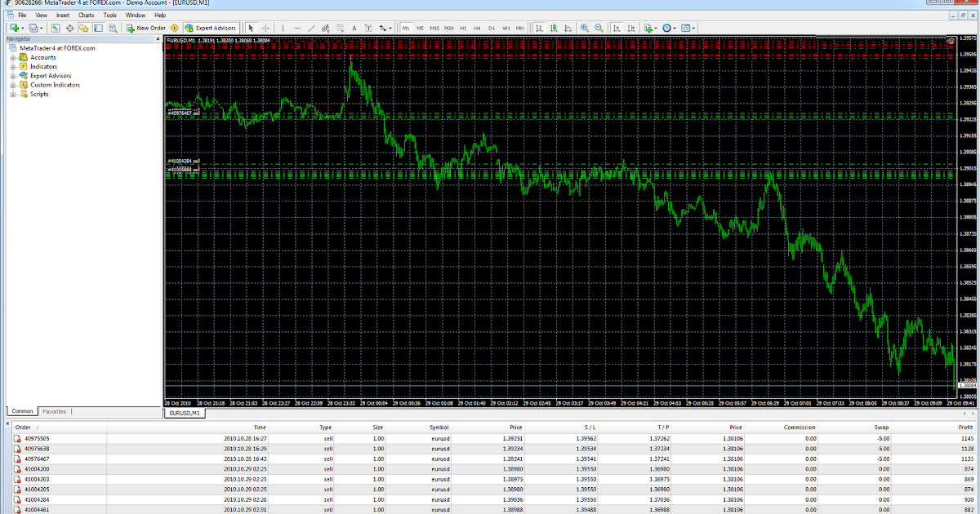Image resolution: width=980 pixels, height=514 pixels.
Task: Zoom in on the chart
Action: coord(585,27)
